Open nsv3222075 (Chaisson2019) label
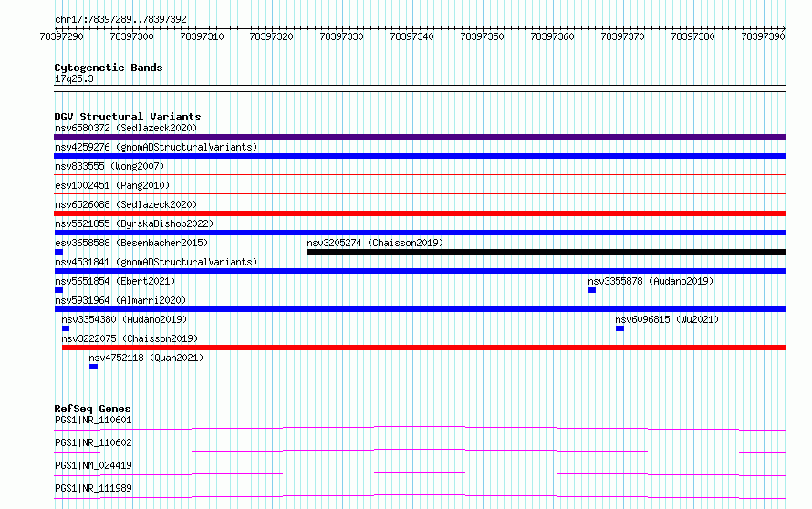The image size is (812, 509). 130,338
